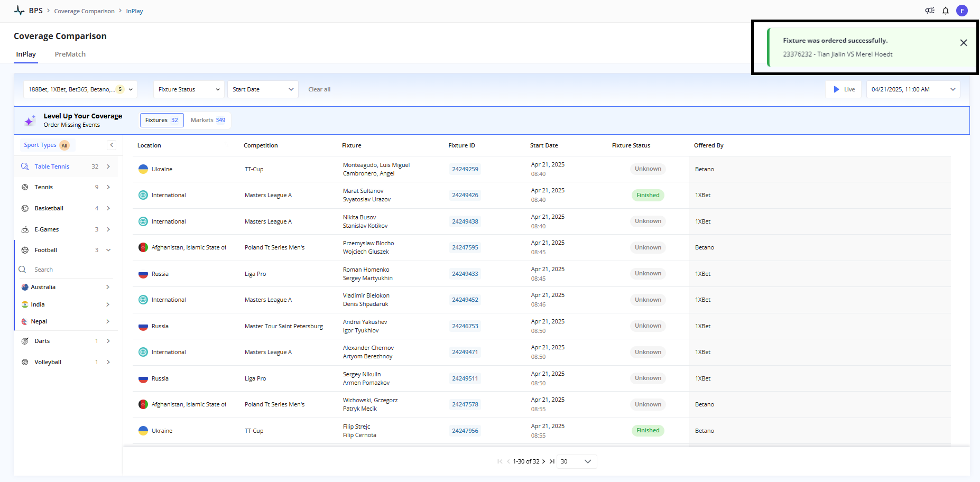Image resolution: width=980 pixels, height=482 pixels.
Task: Select the All sport types filter
Action: point(64,145)
